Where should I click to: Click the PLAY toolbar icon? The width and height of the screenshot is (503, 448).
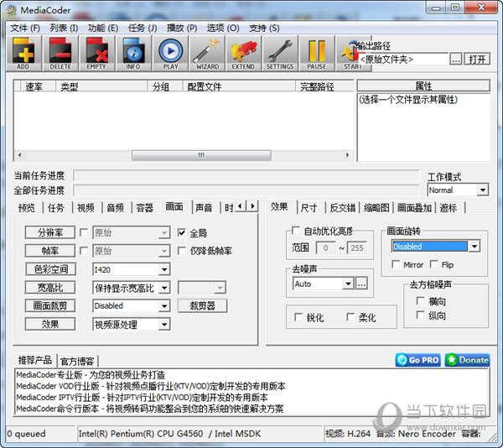coord(170,53)
